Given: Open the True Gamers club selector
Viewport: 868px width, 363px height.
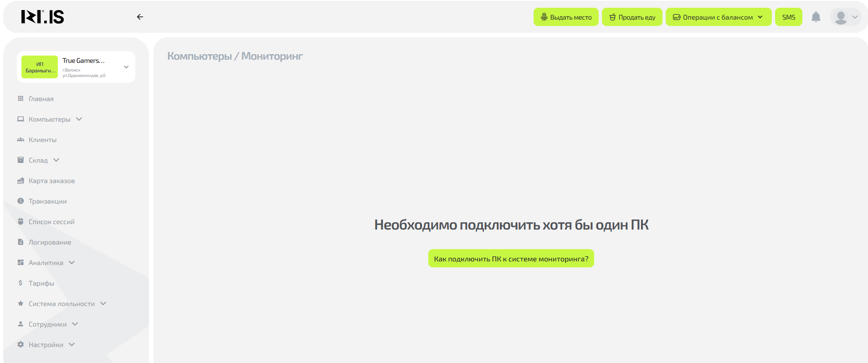Looking at the screenshot, I should pos(76,67).
